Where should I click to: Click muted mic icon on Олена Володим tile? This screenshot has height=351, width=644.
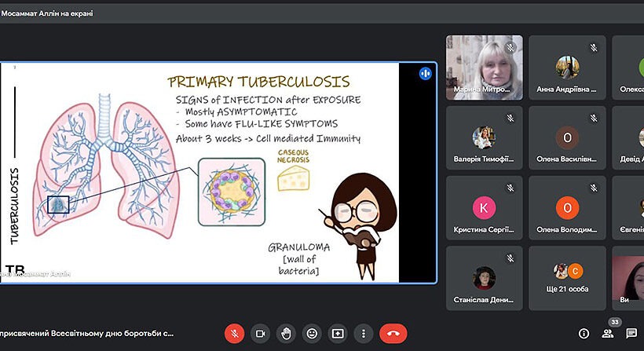coord(594,188)
